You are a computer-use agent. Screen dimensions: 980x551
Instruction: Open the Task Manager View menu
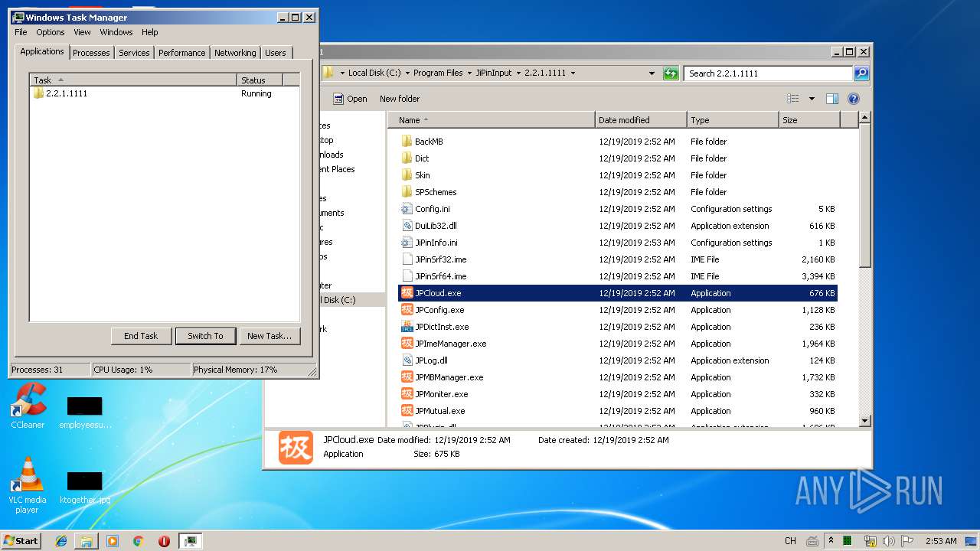[82, 32]
